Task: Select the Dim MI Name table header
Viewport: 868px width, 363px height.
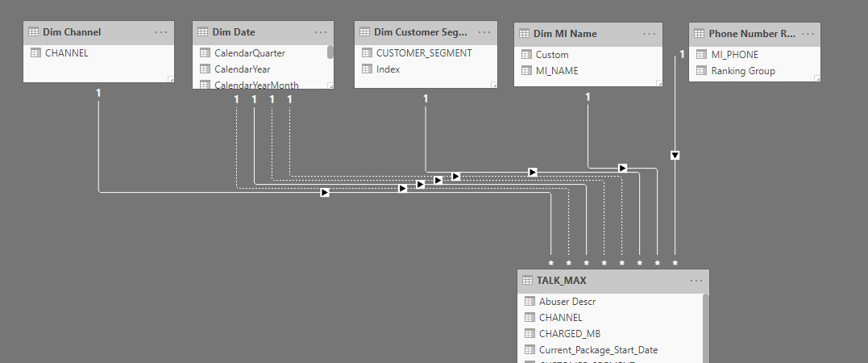Action: pyautogui.click(x=588, y=35)
